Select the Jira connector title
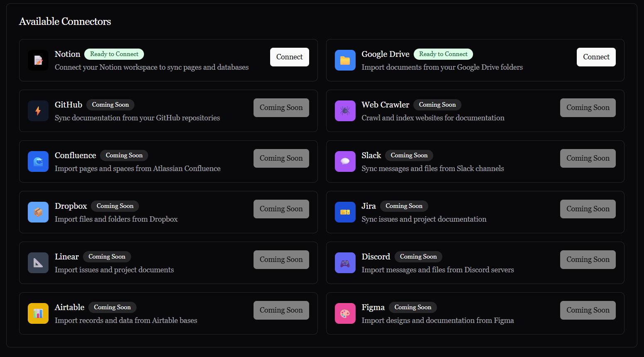The width and height of the screenshot is (644, 357). tap(369, 206)
